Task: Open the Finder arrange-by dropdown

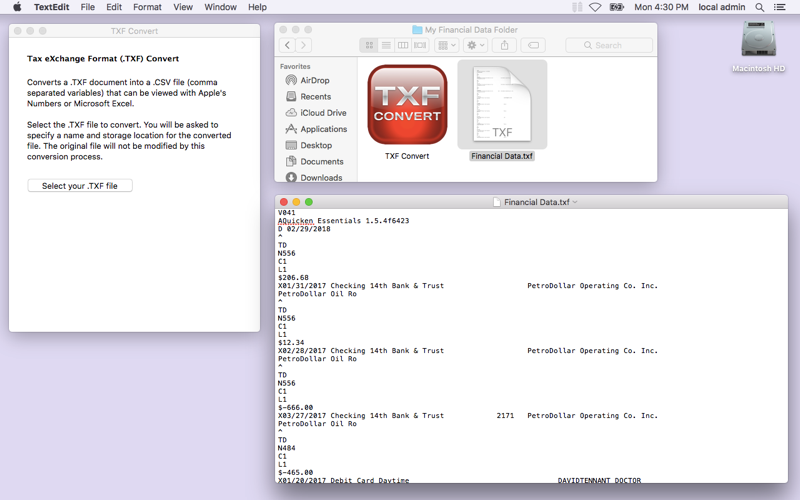Action: [x=446, y=45]
